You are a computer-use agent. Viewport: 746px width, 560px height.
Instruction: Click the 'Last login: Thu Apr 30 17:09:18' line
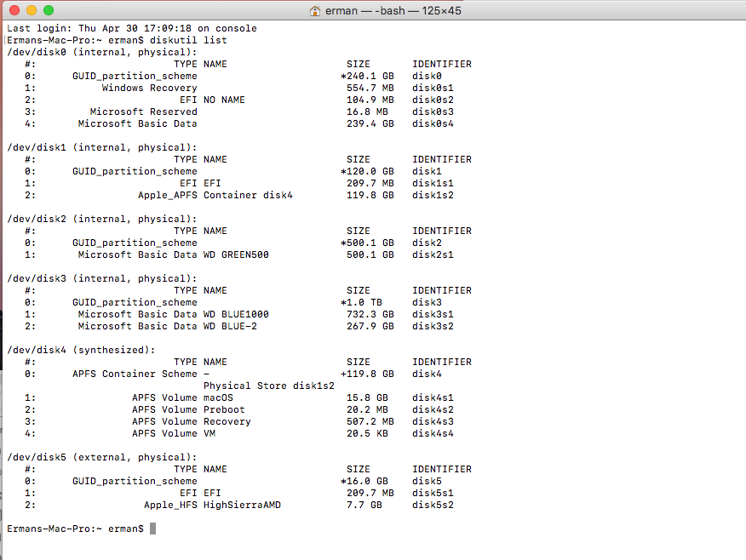(132, 29)
